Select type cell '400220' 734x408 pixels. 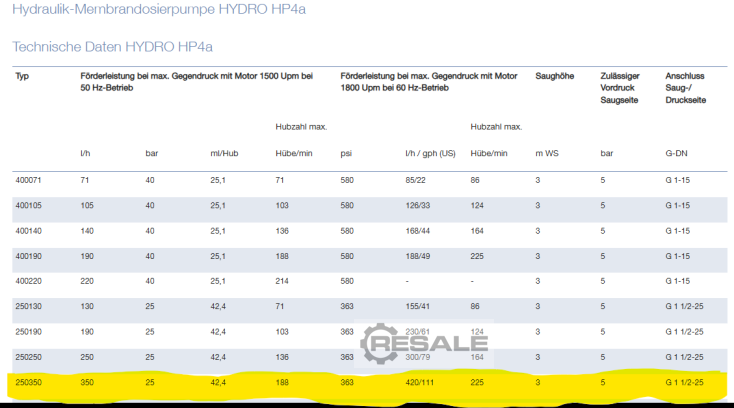click(x=28, y=281)
